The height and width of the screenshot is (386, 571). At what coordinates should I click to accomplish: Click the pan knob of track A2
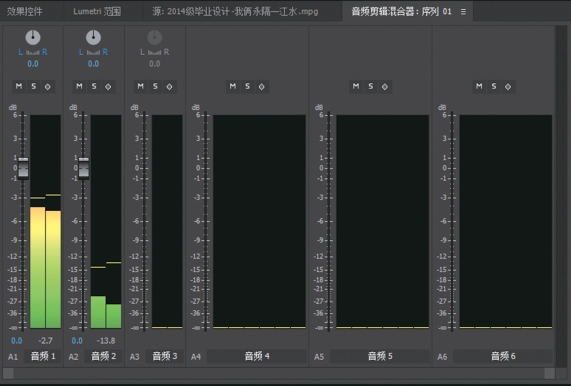coord(93,37)
